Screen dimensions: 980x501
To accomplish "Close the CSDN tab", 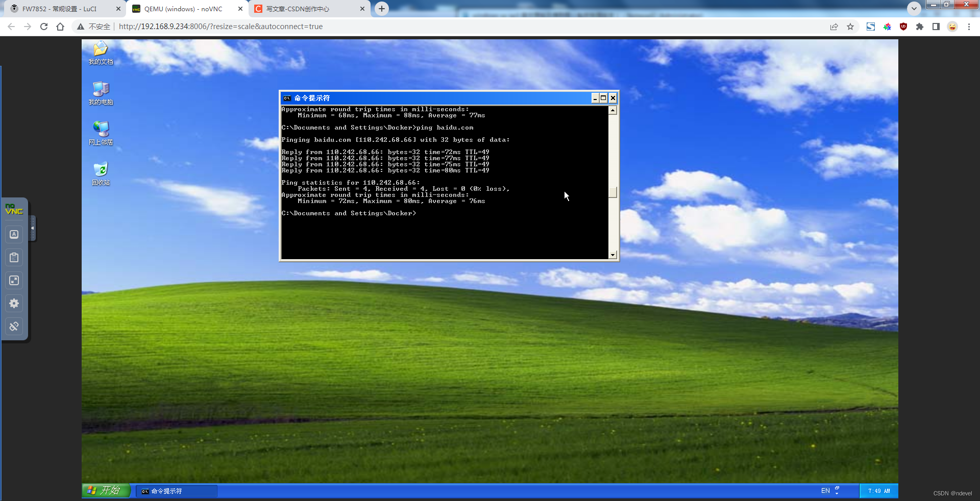I will click(x=362, y=9).
